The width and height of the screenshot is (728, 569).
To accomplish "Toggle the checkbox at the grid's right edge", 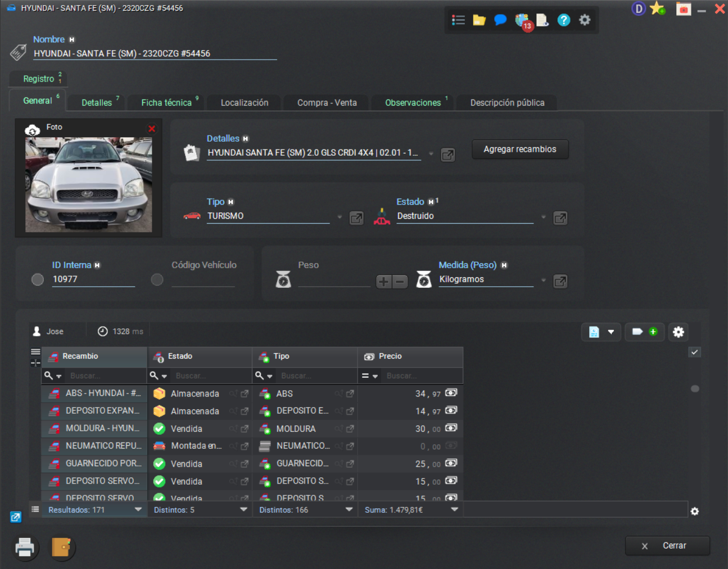I will 695,352.
